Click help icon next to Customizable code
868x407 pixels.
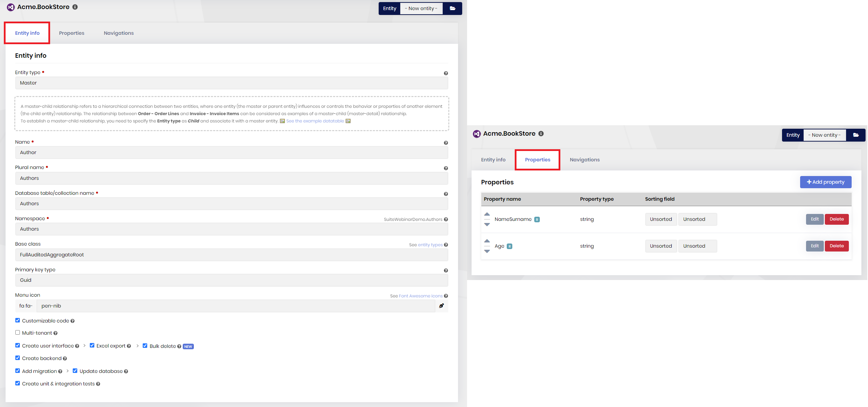pos(72,321)
